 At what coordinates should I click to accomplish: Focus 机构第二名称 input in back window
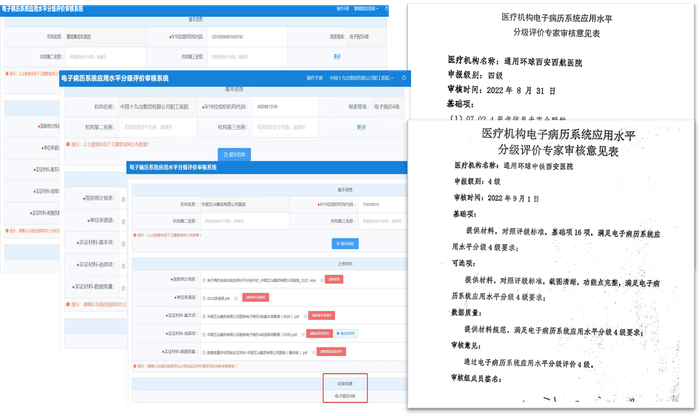[x=105, y=57]
